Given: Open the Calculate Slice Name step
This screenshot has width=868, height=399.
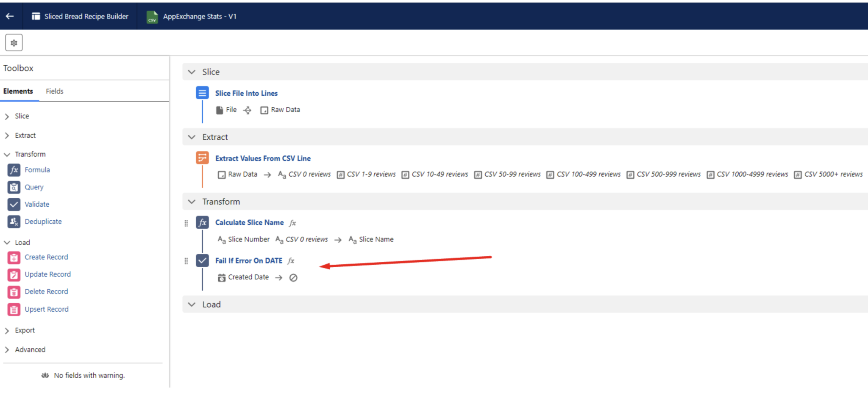Looking at the screenshot, I should click(249, 222).
